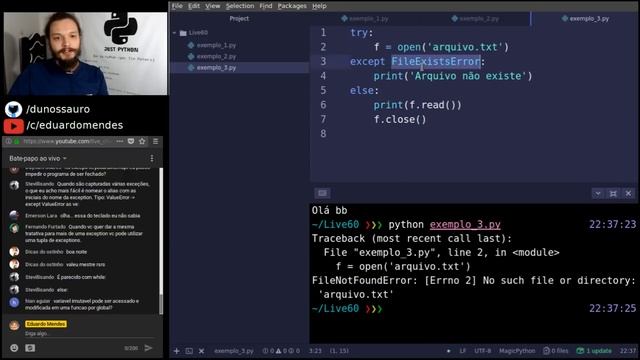Click the 3:23 cursor position indicator
Image resolution: width=640 pixels, height=360 pixels.
coord(315,351)
